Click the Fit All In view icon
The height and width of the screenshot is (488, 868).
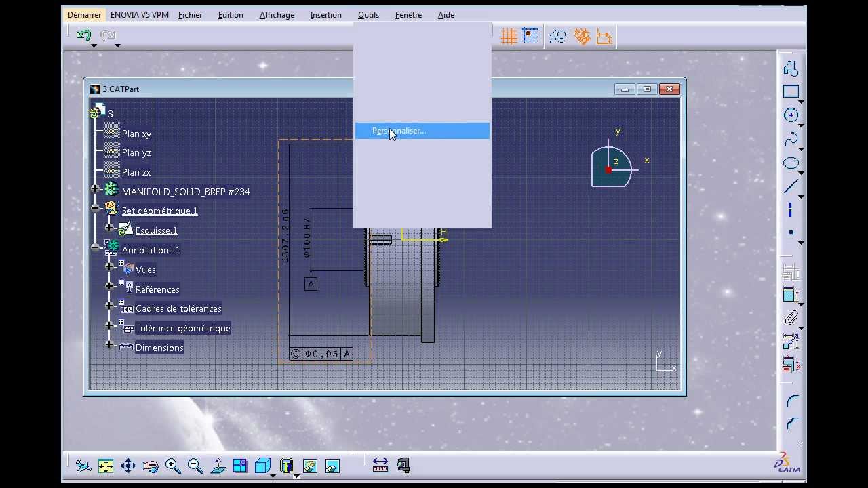click(106, 466)
